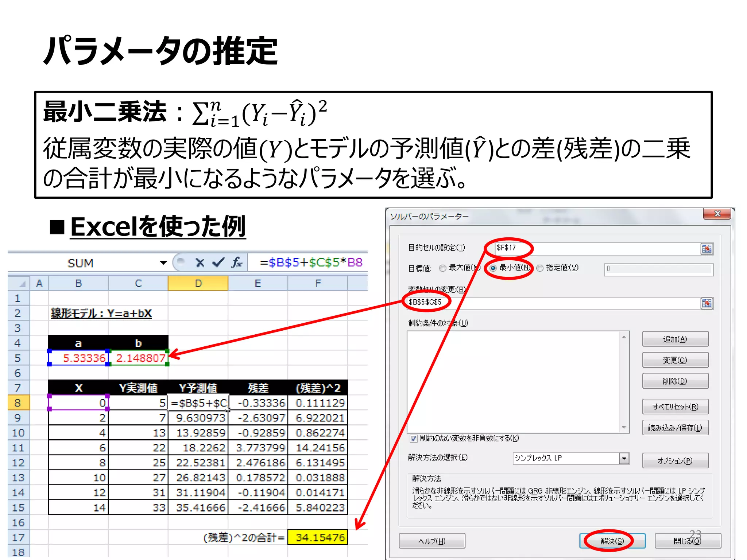
Task: Click the confirm checkmark in formula bar
Action: click(218, 262)
